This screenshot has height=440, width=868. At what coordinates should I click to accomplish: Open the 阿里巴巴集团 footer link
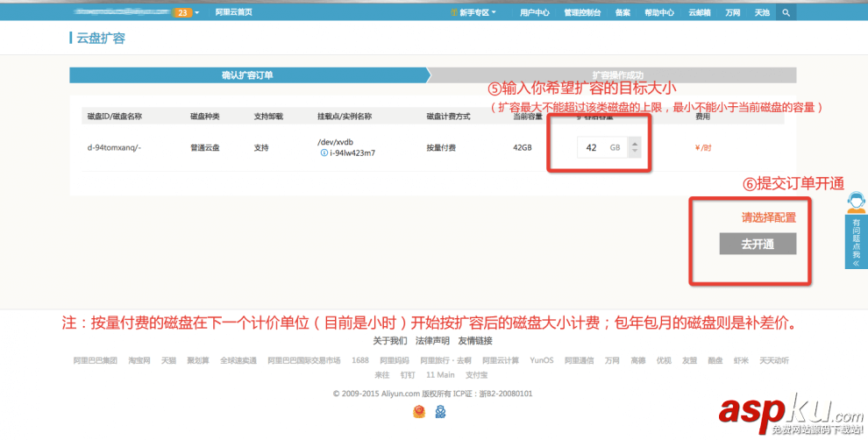click(96, 360)
